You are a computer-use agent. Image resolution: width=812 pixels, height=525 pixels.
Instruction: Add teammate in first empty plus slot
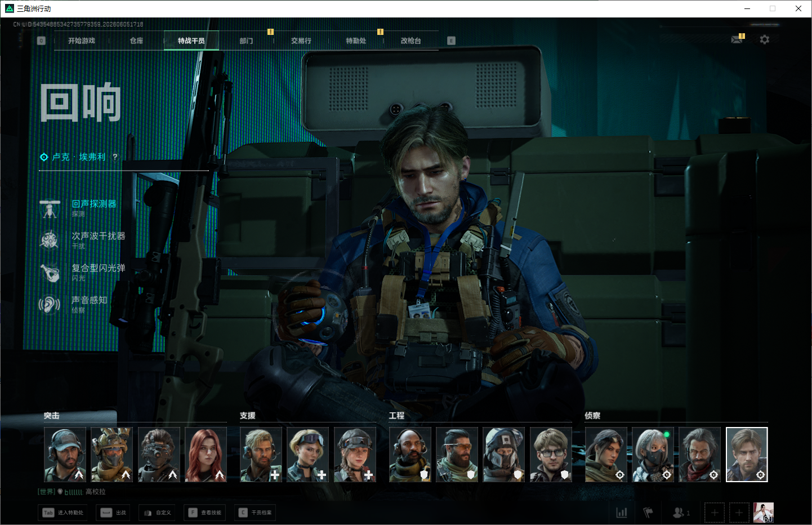click(715, 513)
